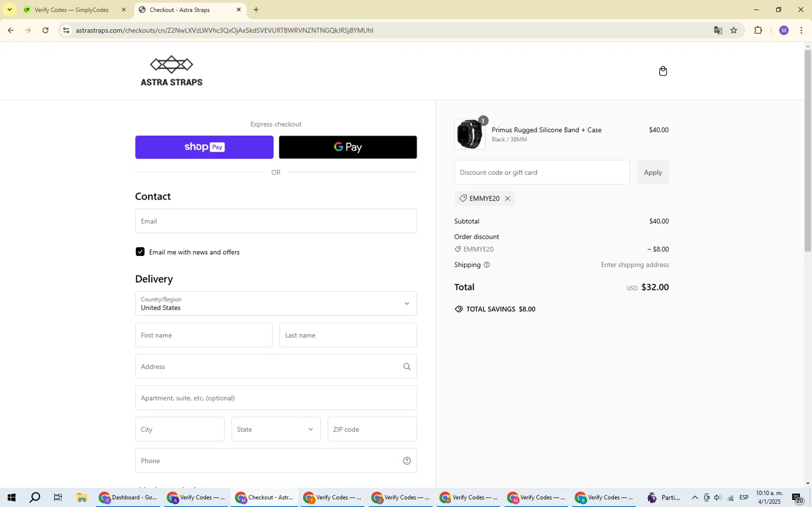
Task: Open the Google Translate icon
Action: tap(718, 30)
